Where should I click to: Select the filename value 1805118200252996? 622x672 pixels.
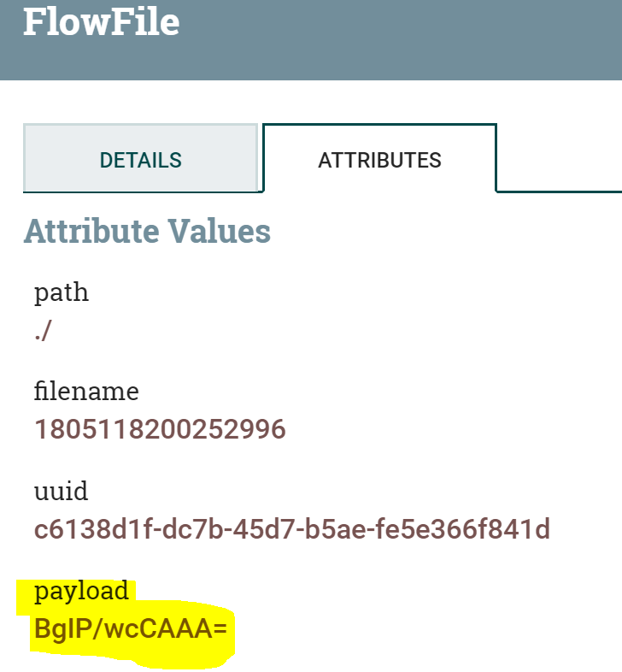(160, 429)
